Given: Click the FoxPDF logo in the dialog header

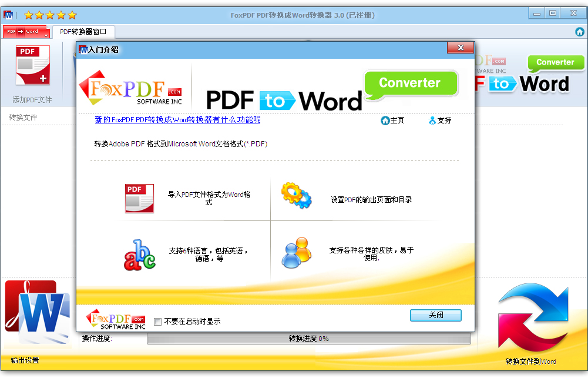Looking at the screenshot, I should (131, 88).
